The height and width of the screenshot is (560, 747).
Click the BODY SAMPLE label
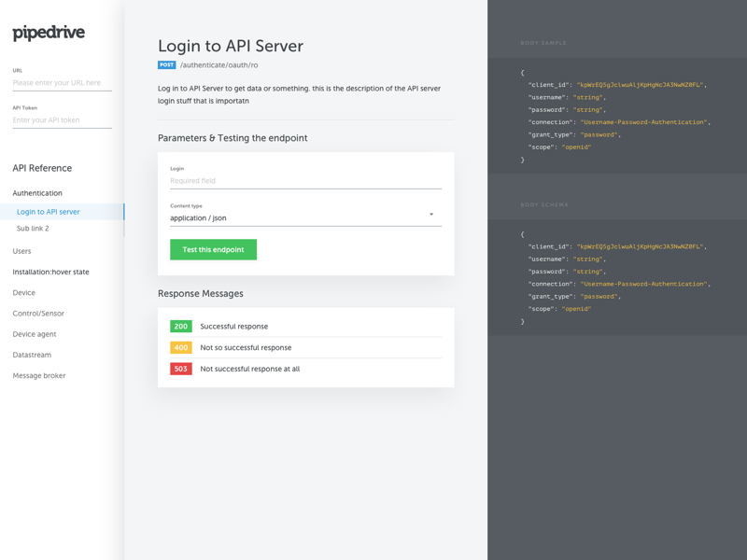(543, 43)
